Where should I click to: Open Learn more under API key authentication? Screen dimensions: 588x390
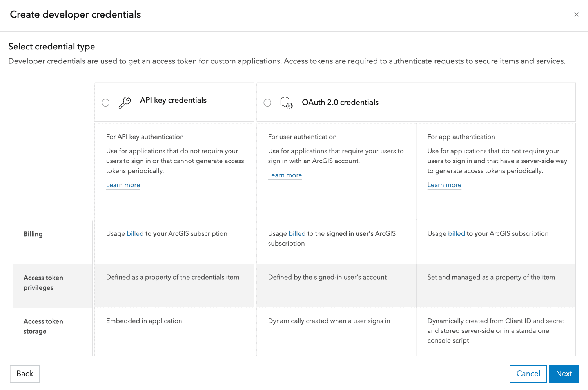pos(123,185)
